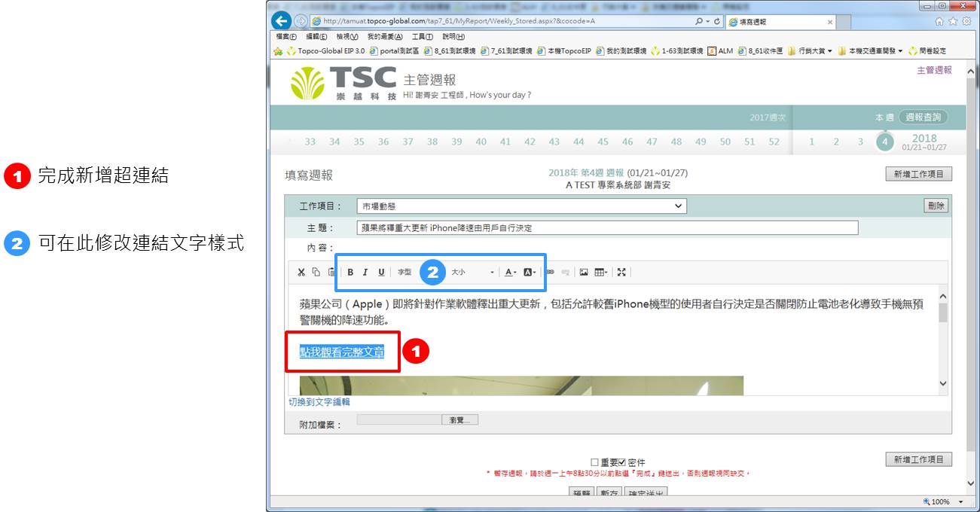Click the Cut scissors icon in editor toolbar
This screenshot has height=512, width=980.
point(301,273)
